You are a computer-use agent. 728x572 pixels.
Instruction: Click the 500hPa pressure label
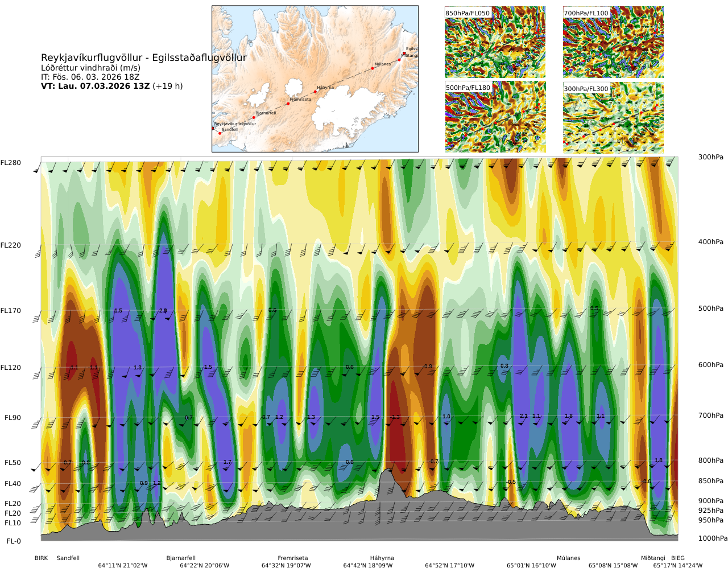click(x=711, y=308)
